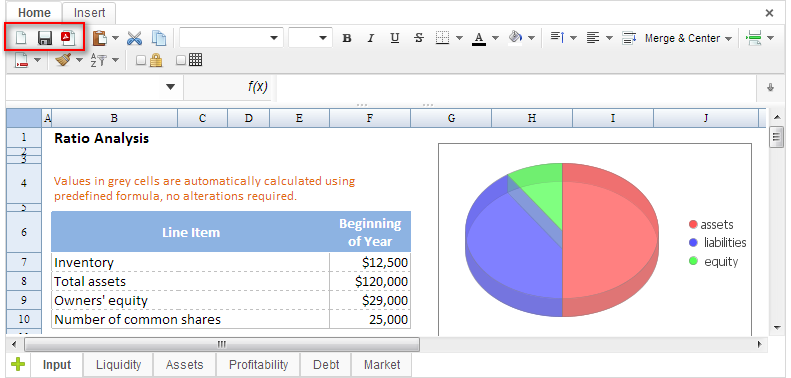Open the font size dropdown
Screen dimensions: 791x378
[x=323, y=38]
